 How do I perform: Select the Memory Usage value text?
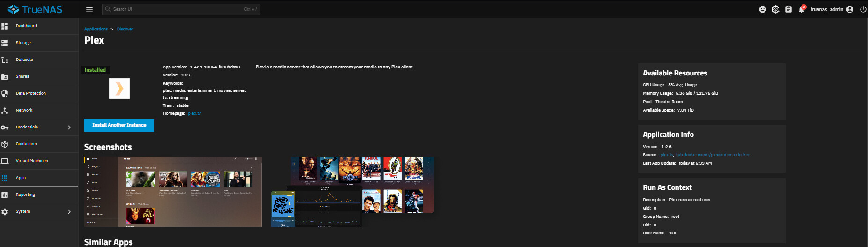[697, 93]
